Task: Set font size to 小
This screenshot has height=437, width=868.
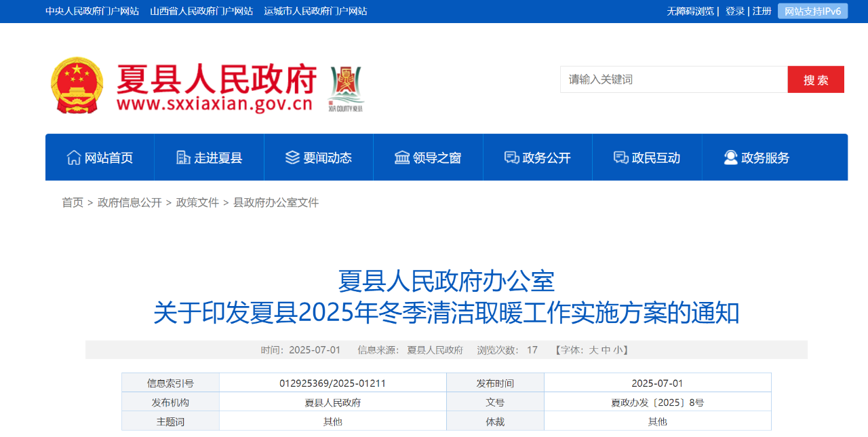Action: 618,350
